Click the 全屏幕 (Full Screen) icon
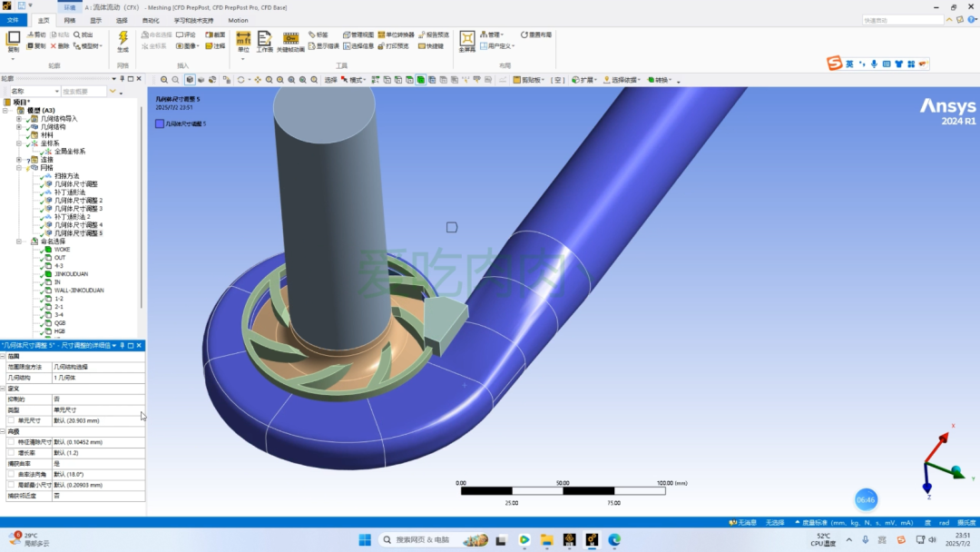This screenshot has height=552, width=980. click(467, 41)
